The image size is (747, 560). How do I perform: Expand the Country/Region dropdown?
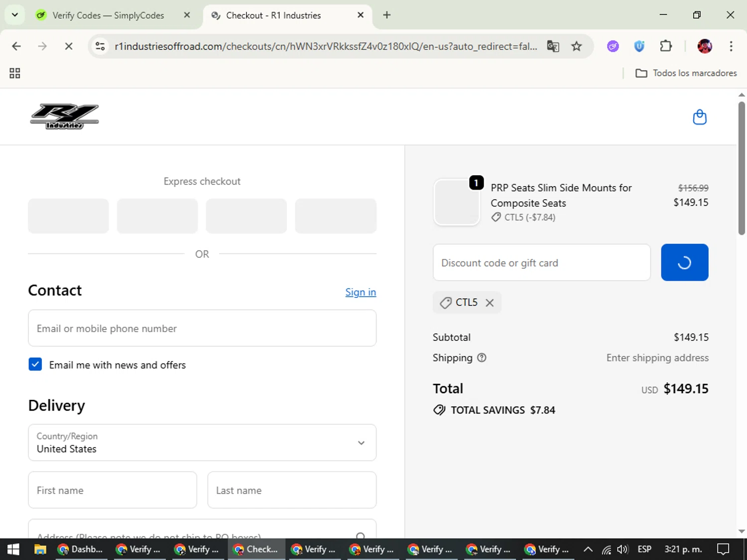pos(202,443)
